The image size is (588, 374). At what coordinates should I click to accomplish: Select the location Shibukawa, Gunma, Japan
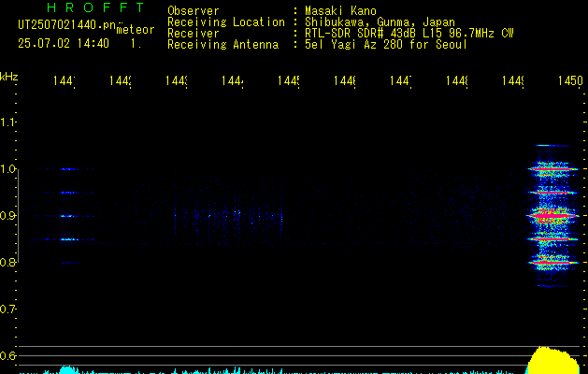click(x=380, y=22)
